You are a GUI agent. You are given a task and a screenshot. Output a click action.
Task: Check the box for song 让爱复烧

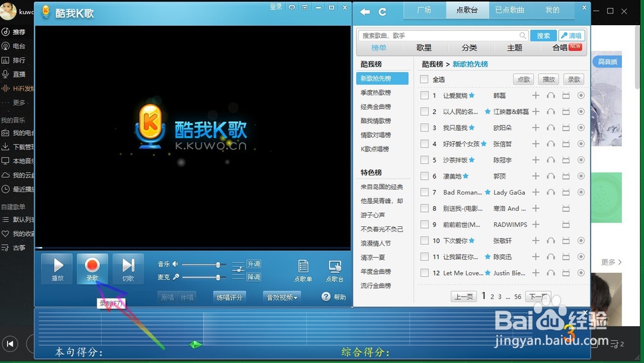point(424,95)
